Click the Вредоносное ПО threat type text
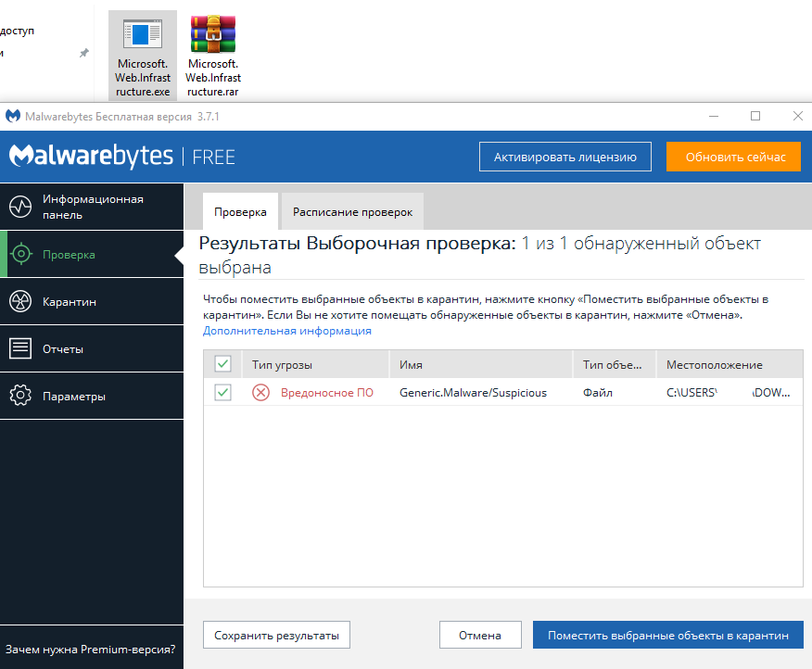Viewport: 812px width, 669px height. pos(327,393)
